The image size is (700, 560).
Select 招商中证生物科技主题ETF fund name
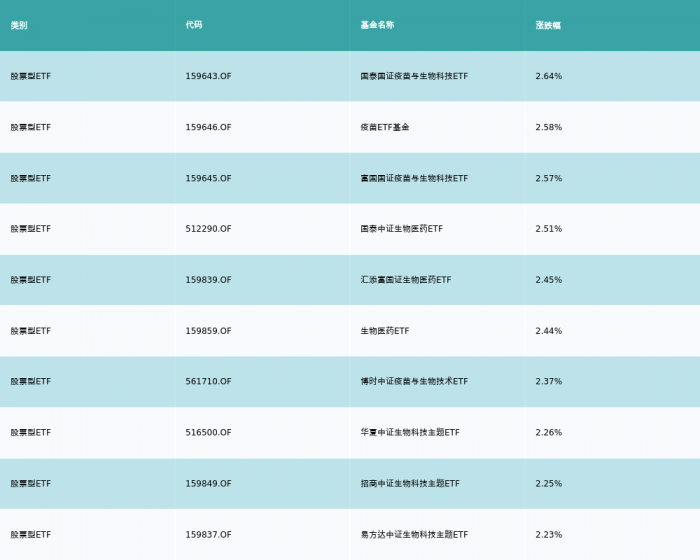pos(410,484)
